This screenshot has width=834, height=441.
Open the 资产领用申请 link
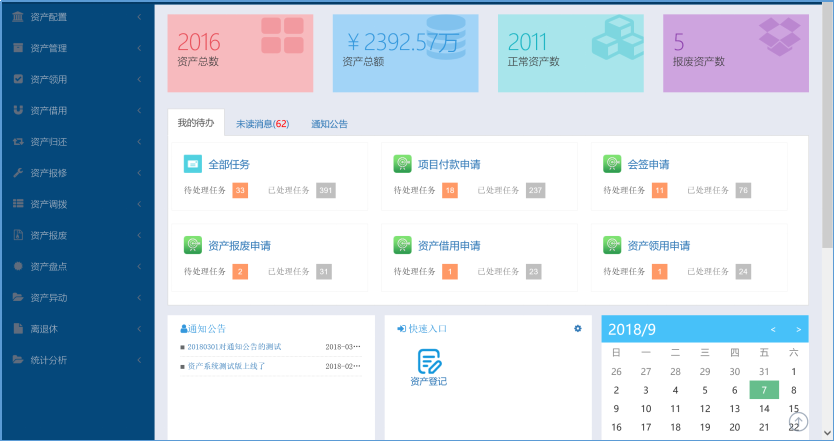tap(658, 245)
